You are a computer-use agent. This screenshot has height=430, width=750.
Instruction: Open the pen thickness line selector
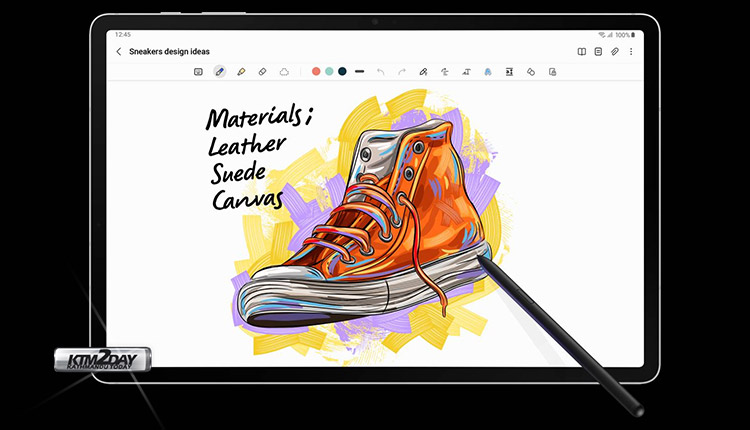(359, 72)
